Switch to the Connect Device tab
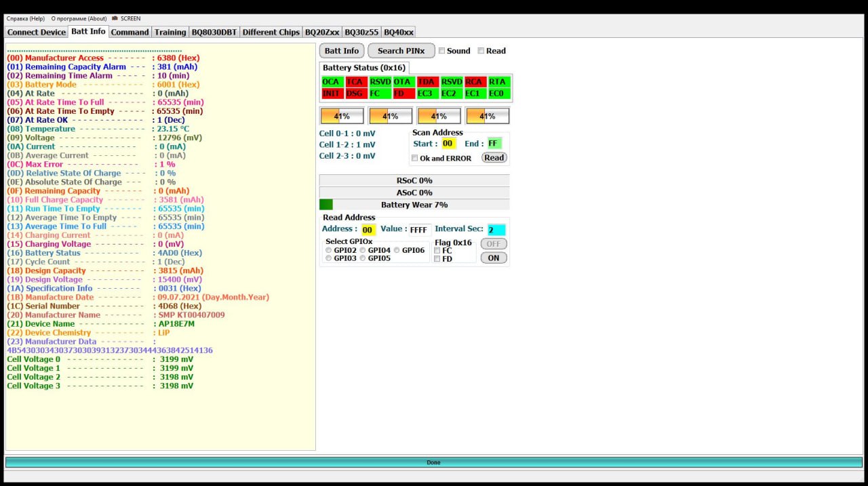Viewport: 868px width, 486px height. click(37, 32)
